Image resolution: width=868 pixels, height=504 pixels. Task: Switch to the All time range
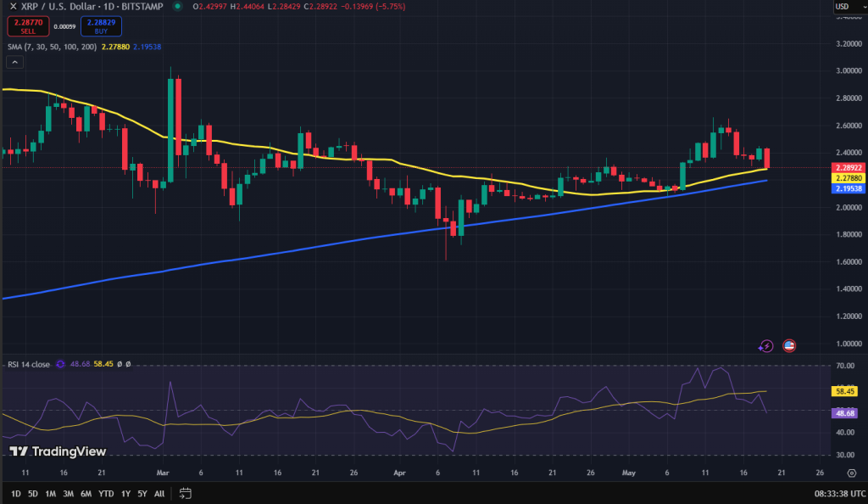click(159, 494)
